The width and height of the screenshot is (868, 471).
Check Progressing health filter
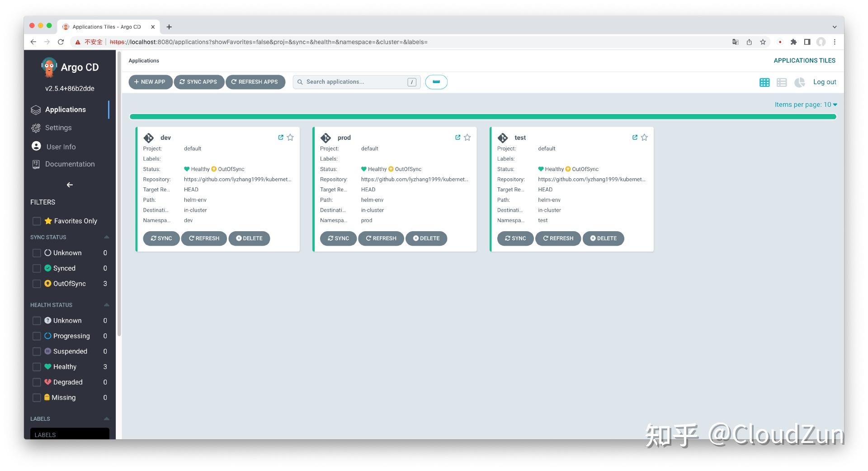37,336
